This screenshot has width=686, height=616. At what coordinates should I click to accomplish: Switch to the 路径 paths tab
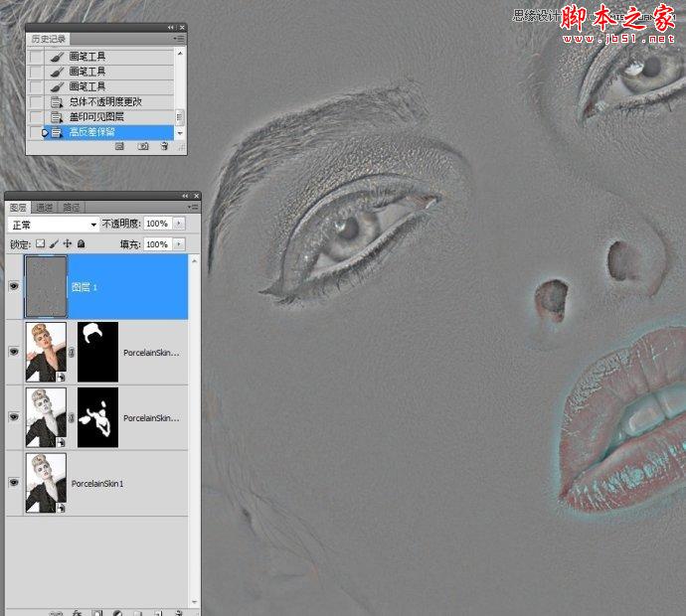point(72,208)
